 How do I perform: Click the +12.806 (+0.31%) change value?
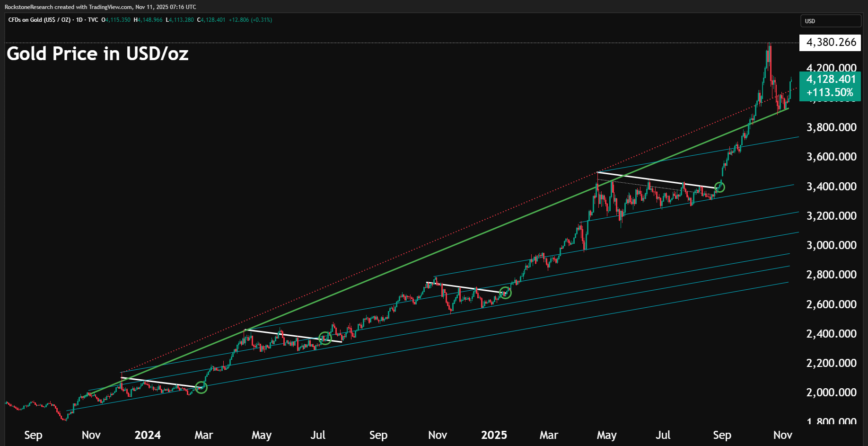250,20
